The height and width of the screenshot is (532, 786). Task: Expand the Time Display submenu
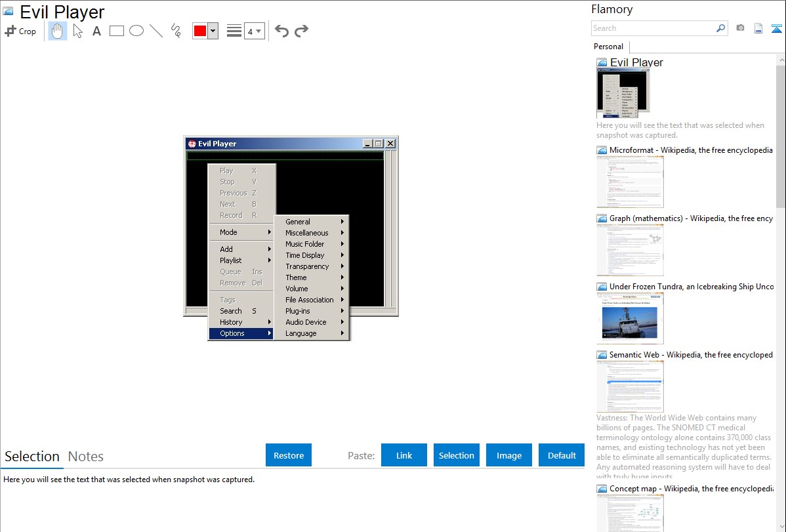point(312,255)
